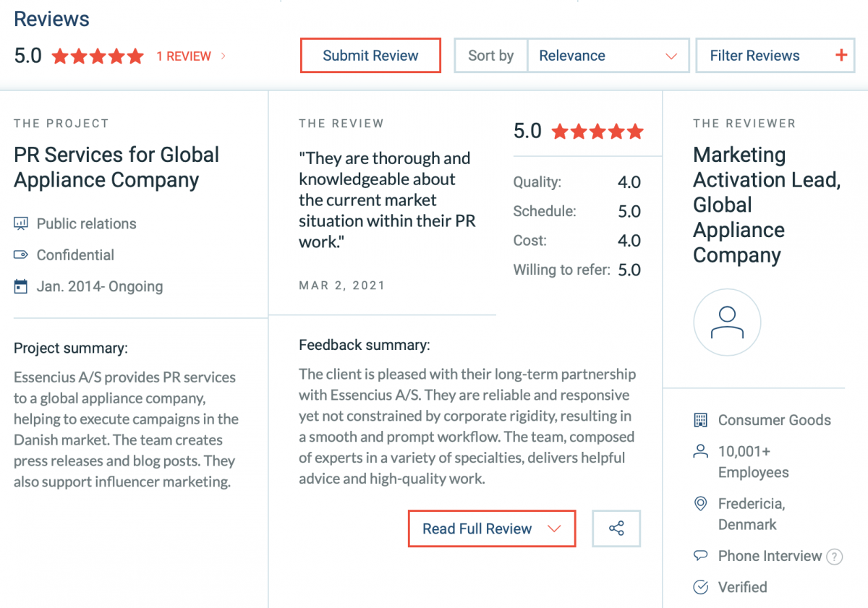Click the Confidential budget tag icon
The height and width of the screenshot is (608, 868).
click(x=21, y=255)
